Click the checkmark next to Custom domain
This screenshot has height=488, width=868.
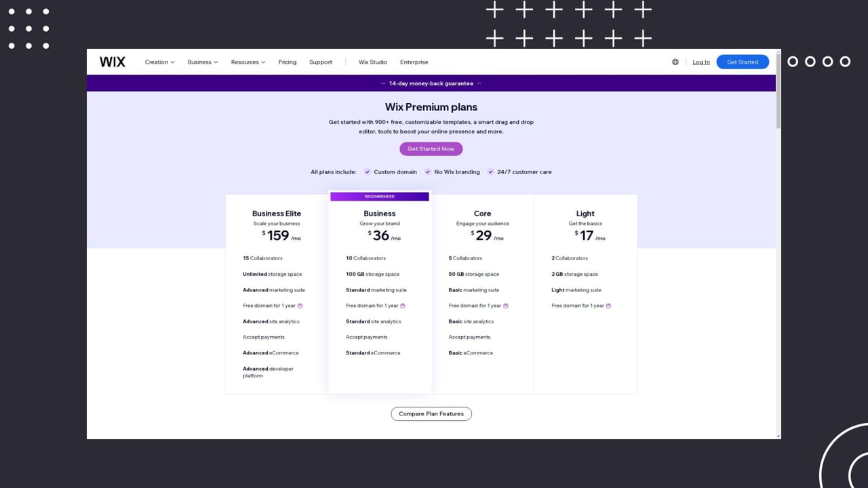click(x=368, y=171)
